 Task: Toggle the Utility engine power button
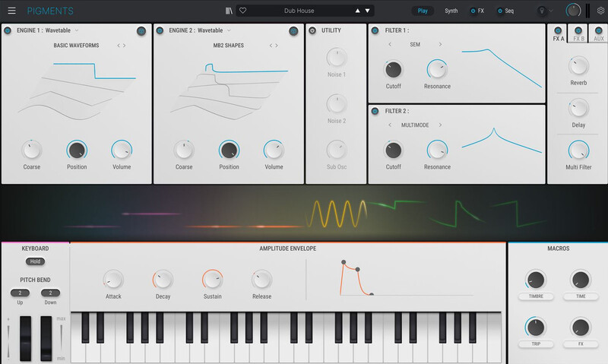(312, 30)
